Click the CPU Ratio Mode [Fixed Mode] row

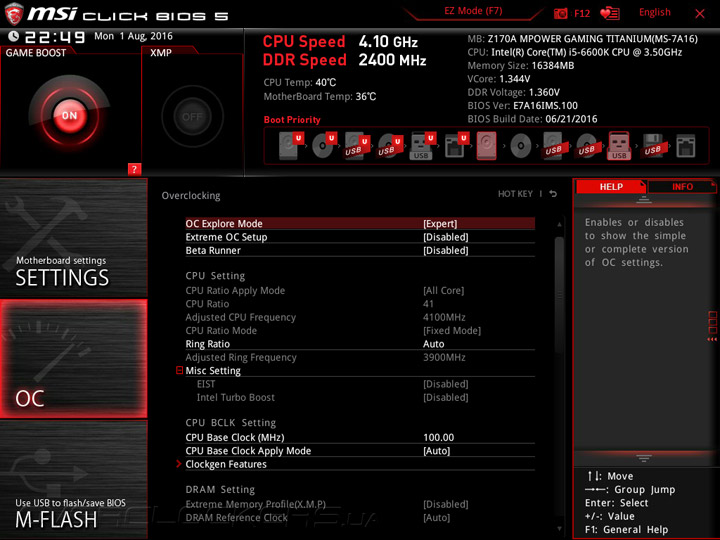pos(360,331)
